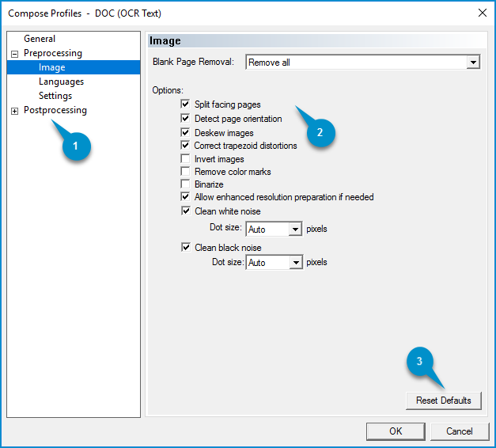Select General in the profile tree

40,39
